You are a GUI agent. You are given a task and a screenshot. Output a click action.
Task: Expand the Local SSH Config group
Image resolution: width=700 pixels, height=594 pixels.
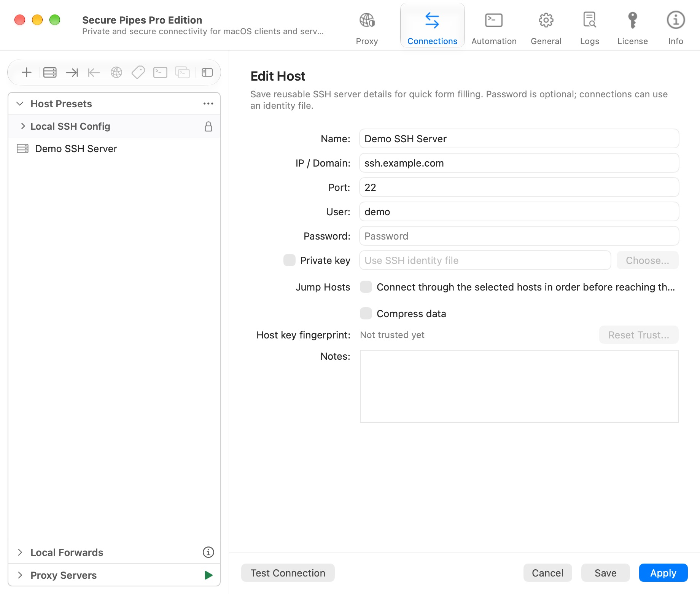click(x=23, y=126)
